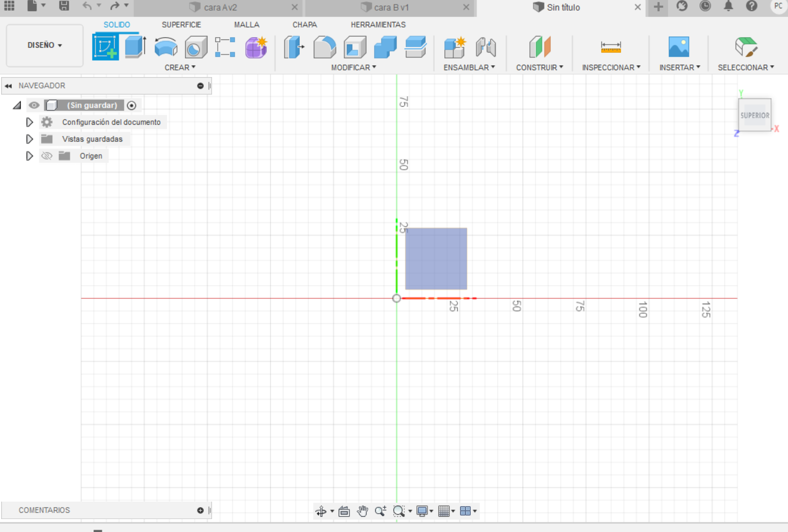Screen dimensions: 788x532
Task: Open the extensions icon in the title bar
Action: (682, 6)
